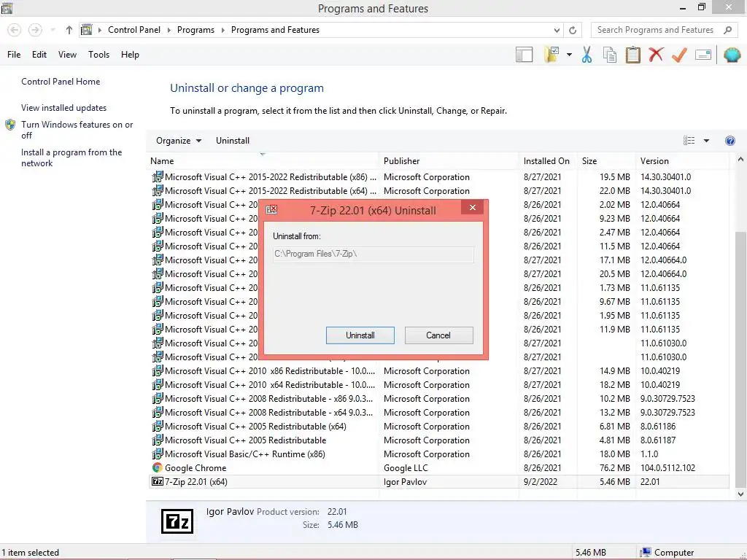Sort by the Publisher column header

click(449, 161)
